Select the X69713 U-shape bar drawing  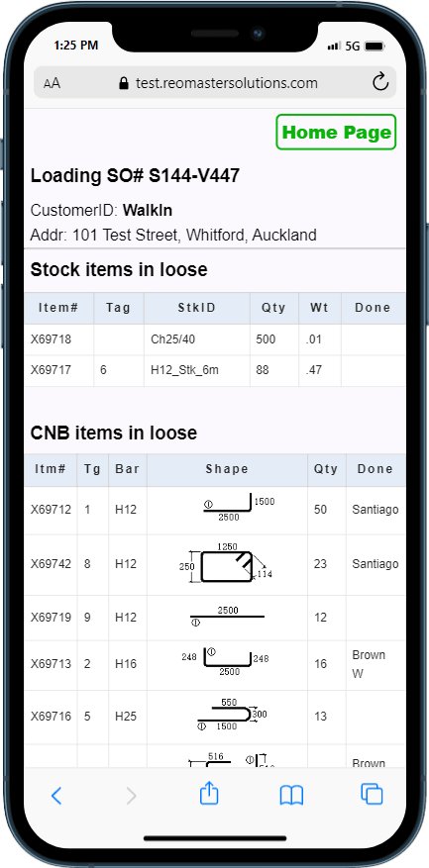pos(226,662)
